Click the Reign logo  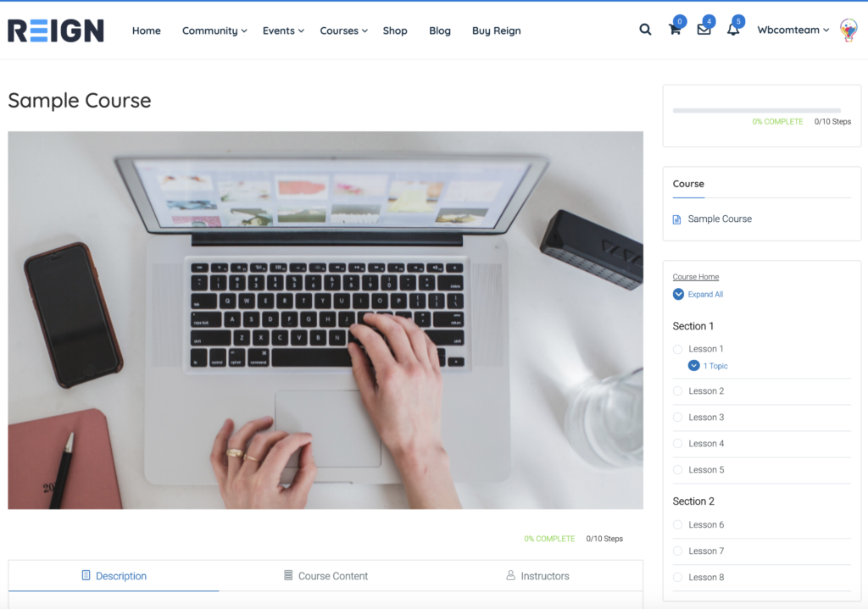55,30
